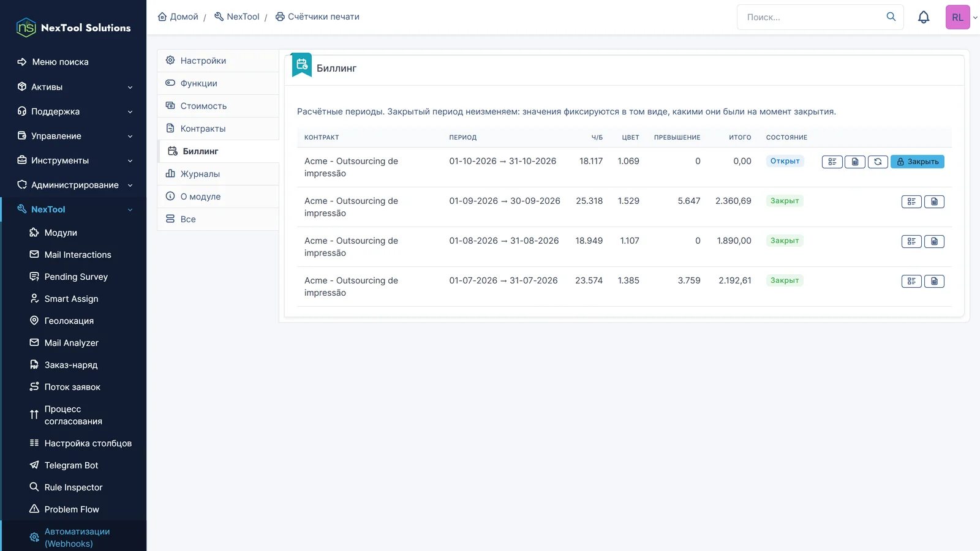
Task: Switch to the Журналы tab
Action: point(218,174)
